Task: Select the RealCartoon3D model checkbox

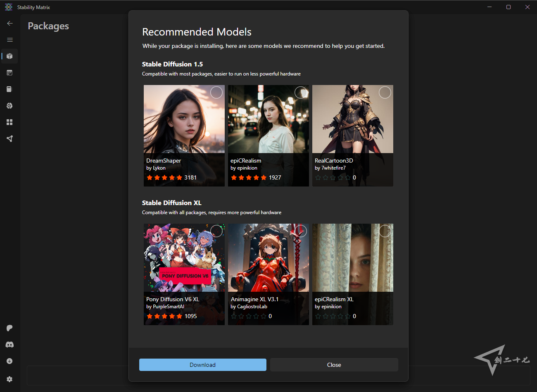Action: 385,92
